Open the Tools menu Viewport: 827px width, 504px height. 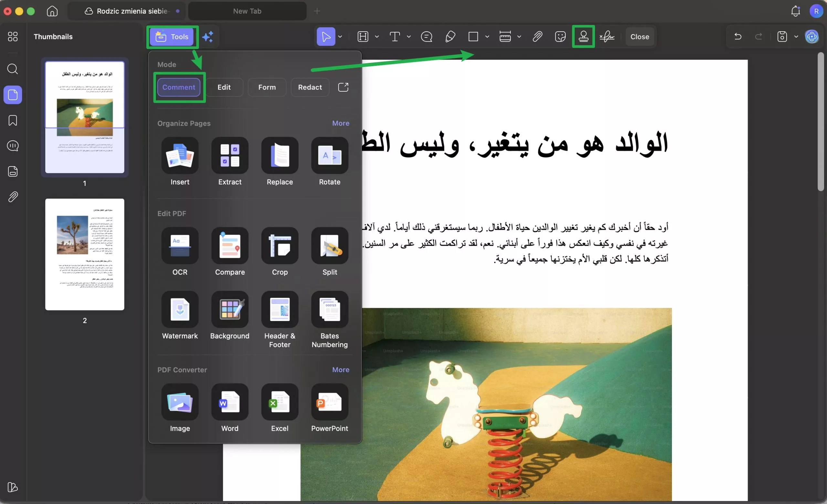[x=172, y=36]
